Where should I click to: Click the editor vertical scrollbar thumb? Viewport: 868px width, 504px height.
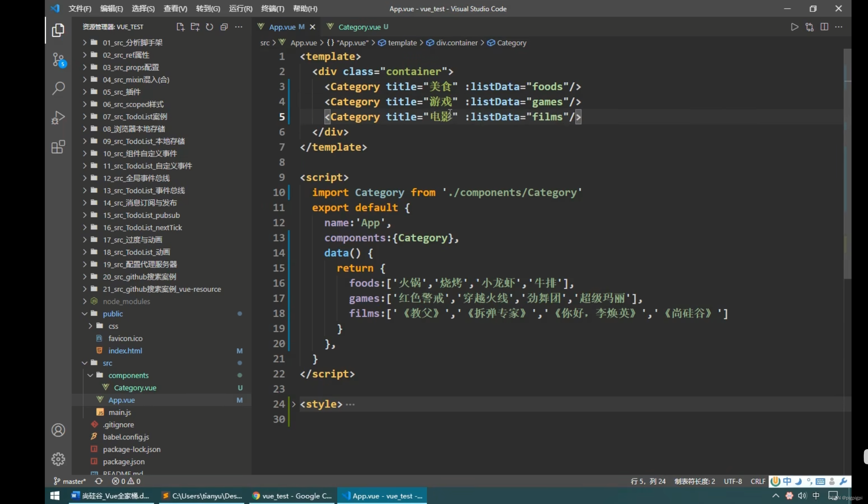point(847,164)
